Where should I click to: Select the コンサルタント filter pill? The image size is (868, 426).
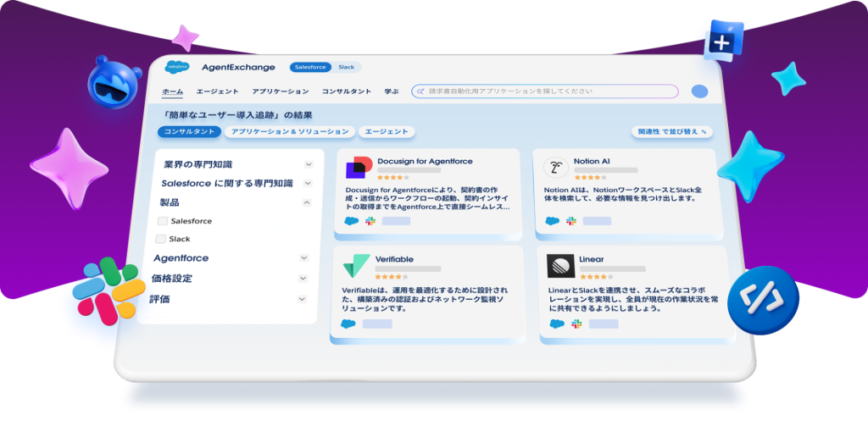[189, 132]
